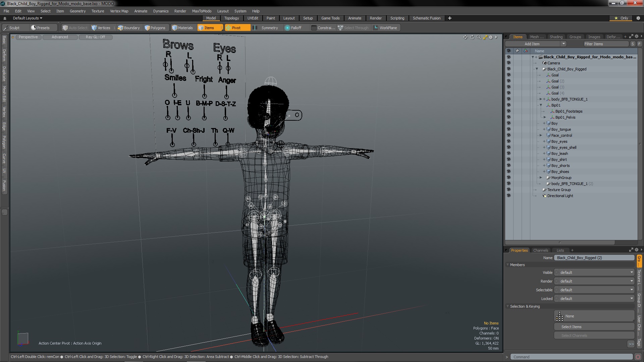Expand the Face_control tree item

pyautogui.click(x=541, y=135)
